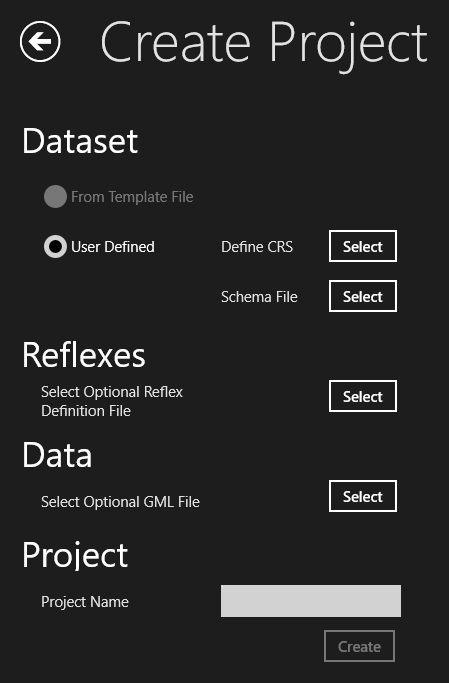This screenshot has width=449, height=683.
Task: Click the User Defined label text
Action: coord(113,247)
